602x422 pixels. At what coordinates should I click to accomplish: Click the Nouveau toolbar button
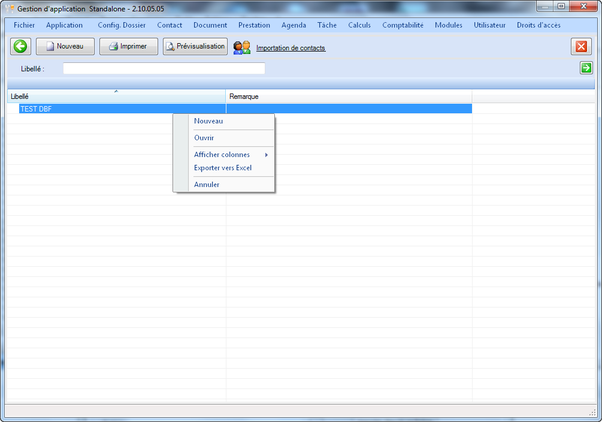pos(65,47)
